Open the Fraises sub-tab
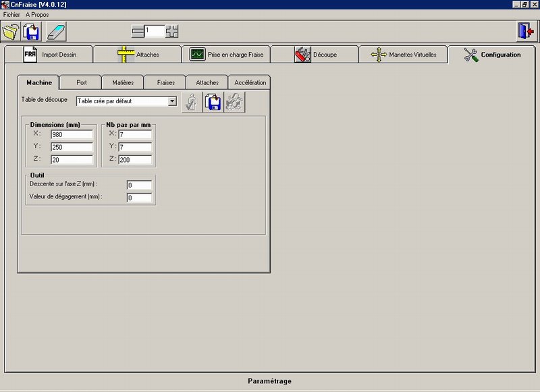Screen dimensions: 540x392 pos(165,82)
